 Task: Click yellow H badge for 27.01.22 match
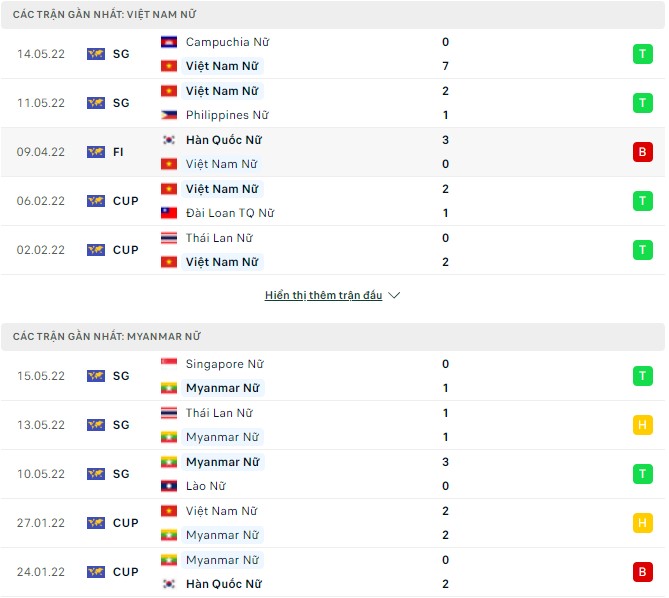[641, 523]
